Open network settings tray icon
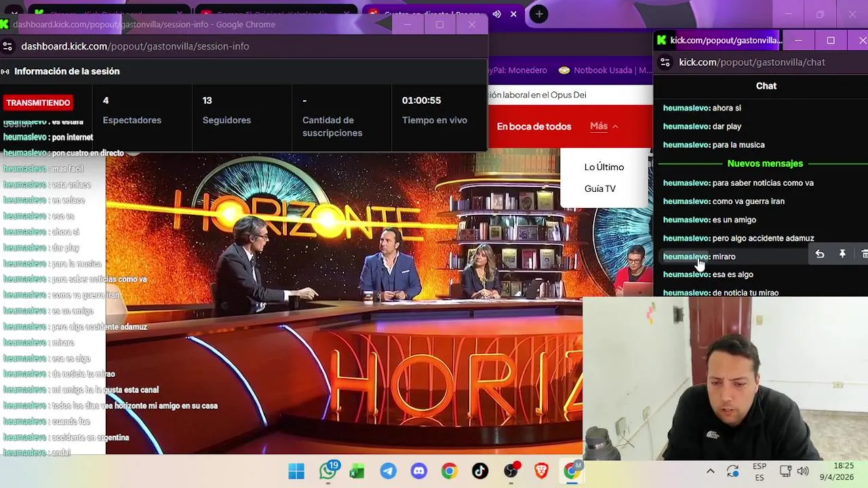868x488 pixels. pos(785,471)
